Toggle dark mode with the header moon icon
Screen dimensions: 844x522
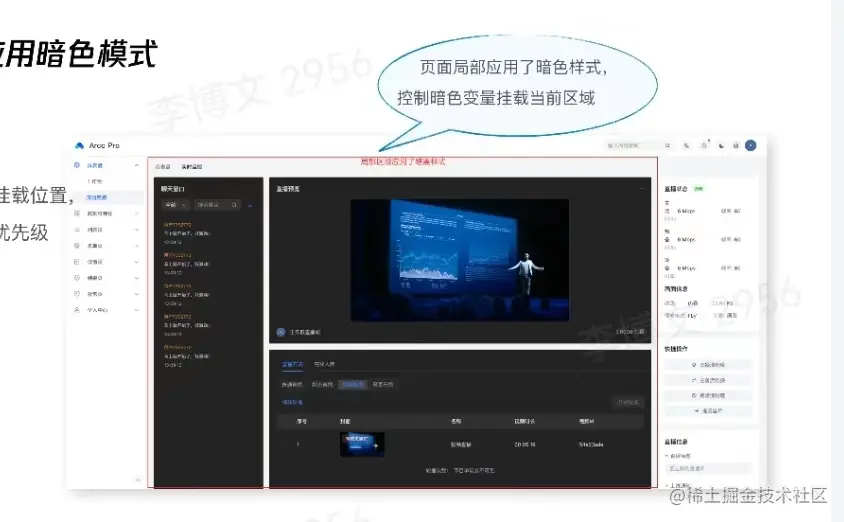point(721,146)
